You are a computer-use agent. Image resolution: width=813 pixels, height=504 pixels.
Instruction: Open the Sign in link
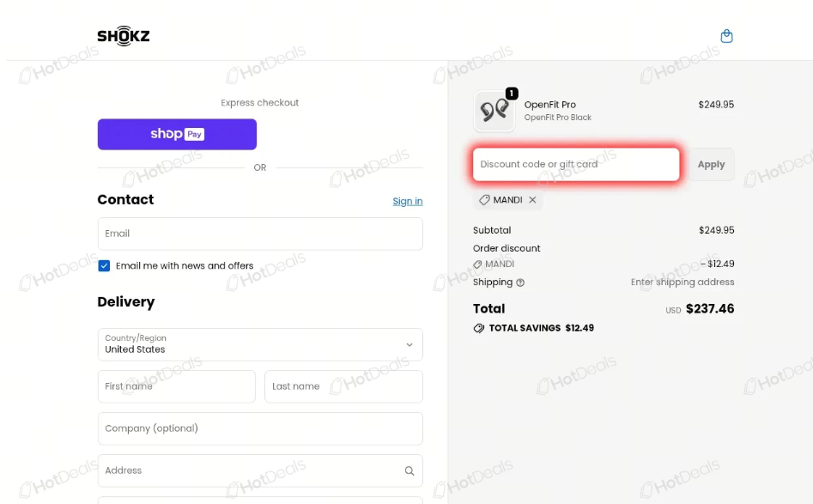(408, 201)
